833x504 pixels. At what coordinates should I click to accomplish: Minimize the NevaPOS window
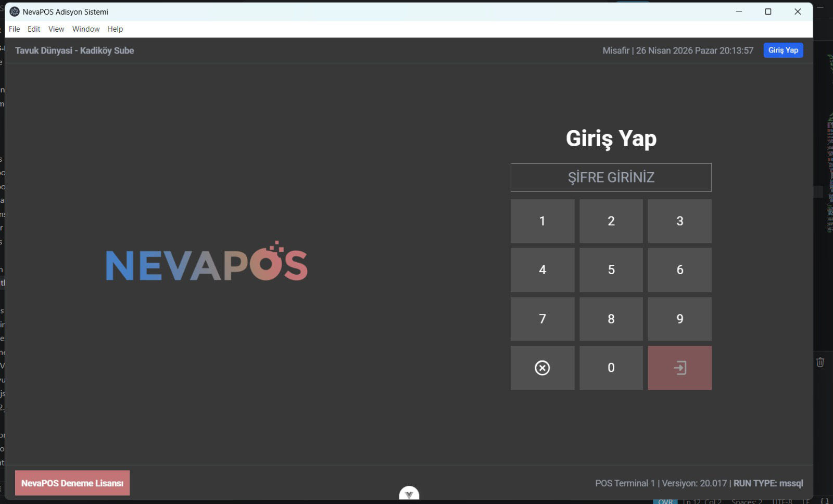739,11
